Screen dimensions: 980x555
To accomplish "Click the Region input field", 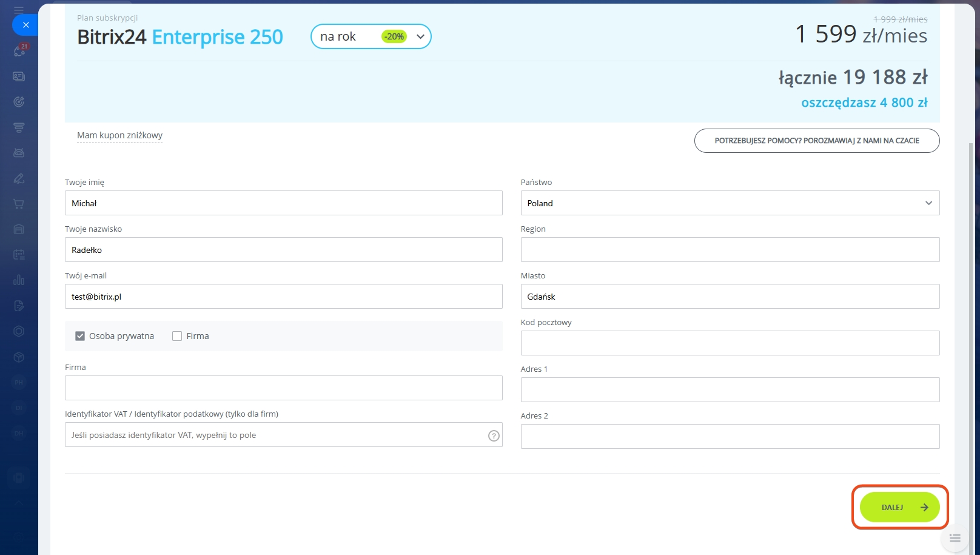I will (730, 250).
